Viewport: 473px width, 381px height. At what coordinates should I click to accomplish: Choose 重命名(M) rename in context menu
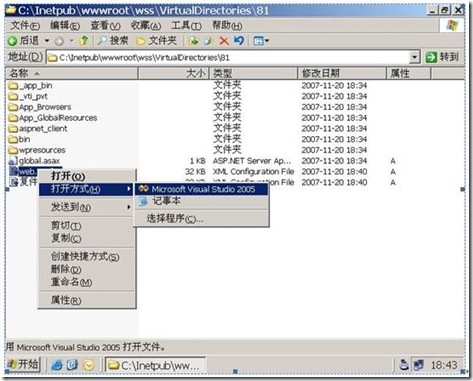87,282
